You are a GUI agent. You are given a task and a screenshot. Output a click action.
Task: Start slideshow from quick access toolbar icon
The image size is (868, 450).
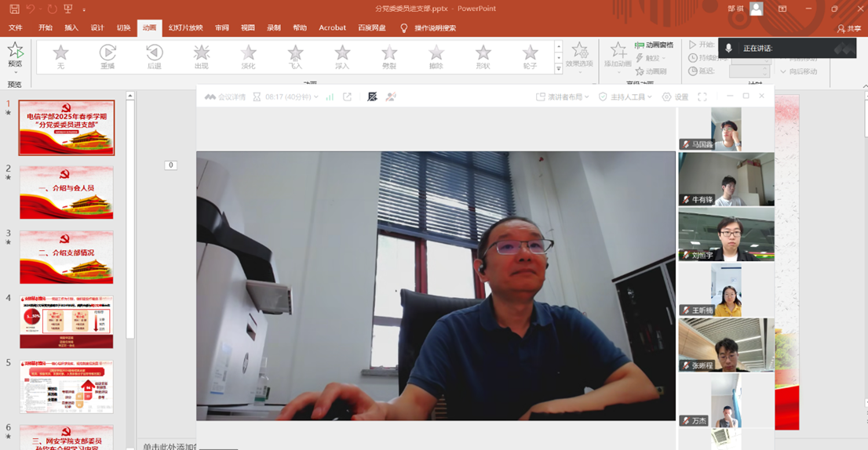pyautogui.click(x=68, y=9)
